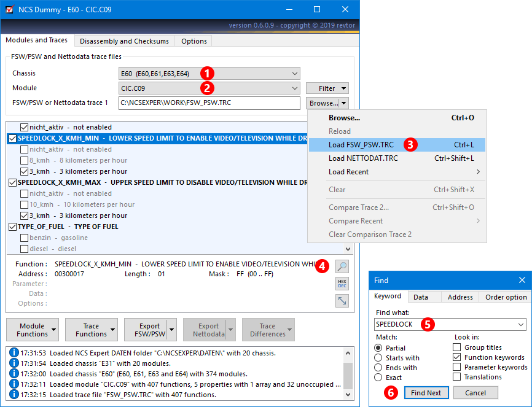The height and width of the screenshot is (407, 532).
Task: Open the Filter dropdown arrow
Action: tap(343, 88)
